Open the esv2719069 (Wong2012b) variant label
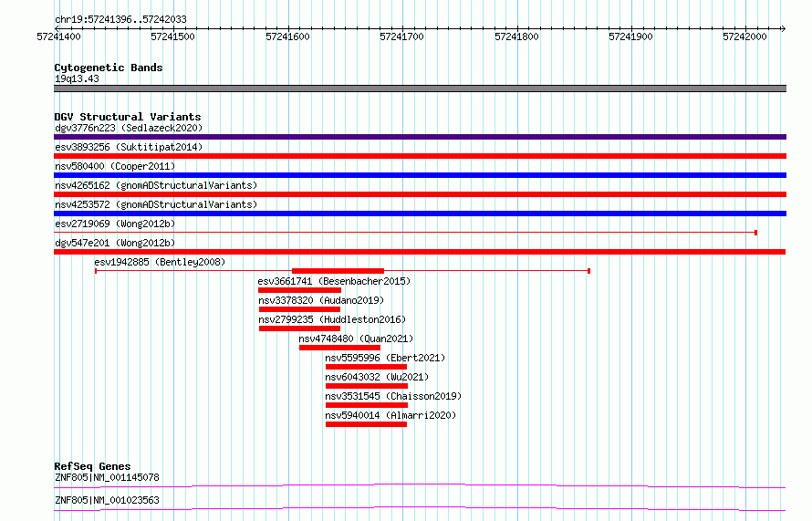The height and width of the screenshot is (521, 812). 115,224
